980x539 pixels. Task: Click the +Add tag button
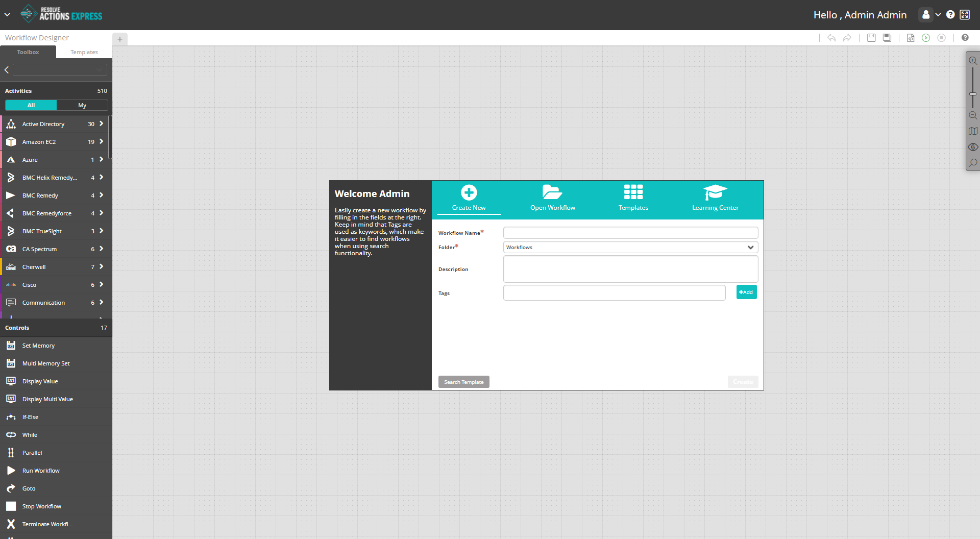point(746,292)
